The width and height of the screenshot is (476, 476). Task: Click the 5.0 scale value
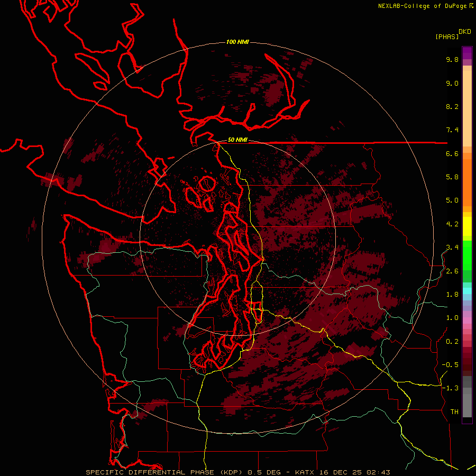(x=452, y=200)
